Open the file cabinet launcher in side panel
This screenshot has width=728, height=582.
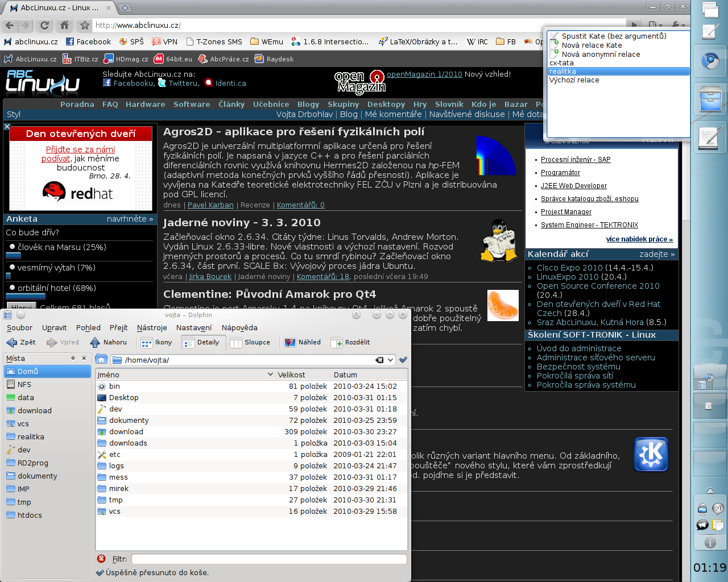click(710, 99)
